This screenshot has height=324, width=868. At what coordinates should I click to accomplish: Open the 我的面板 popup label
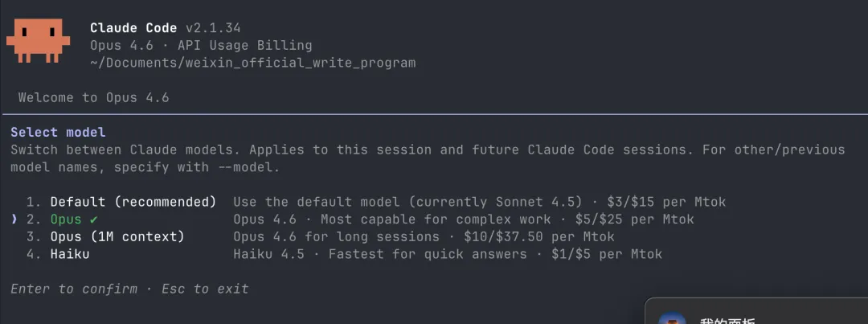click(727, 321)
